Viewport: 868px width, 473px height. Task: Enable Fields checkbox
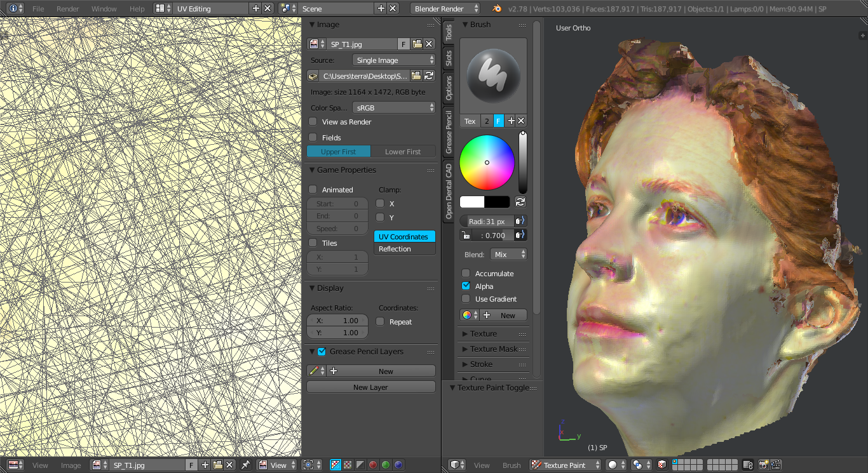pyautogui.click(x=313, y=137)
